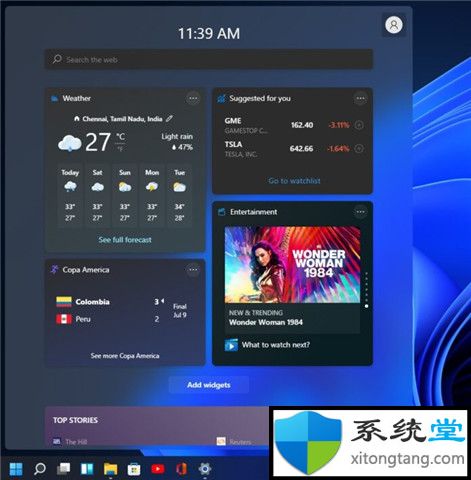
Task: Click the Entertainment clapperboard icon
Action: [222, 212]
